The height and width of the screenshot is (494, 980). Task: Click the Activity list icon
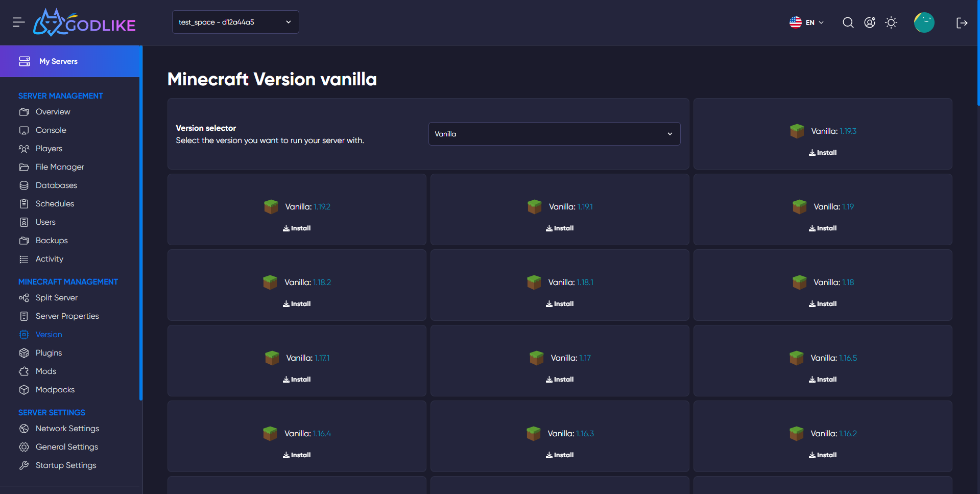pyautogui.click(x=24, y=259)
